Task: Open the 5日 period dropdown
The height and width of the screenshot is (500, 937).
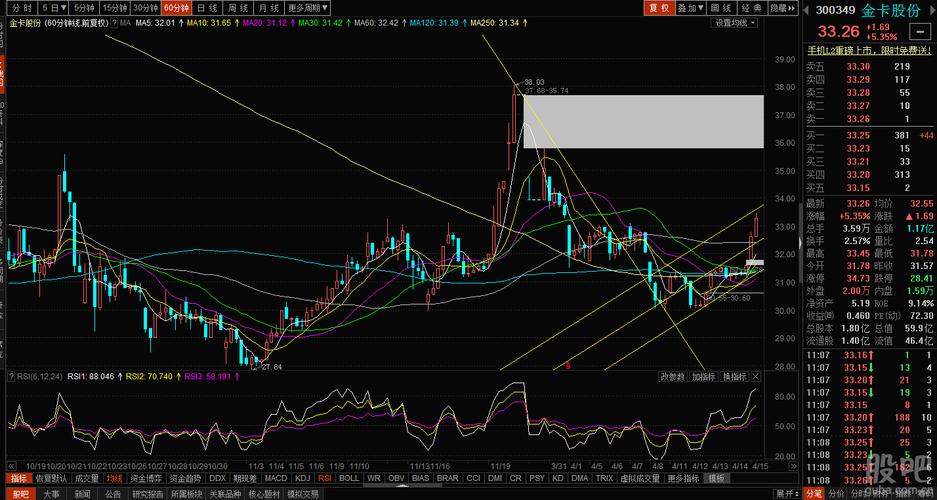Action: (53, 8)
